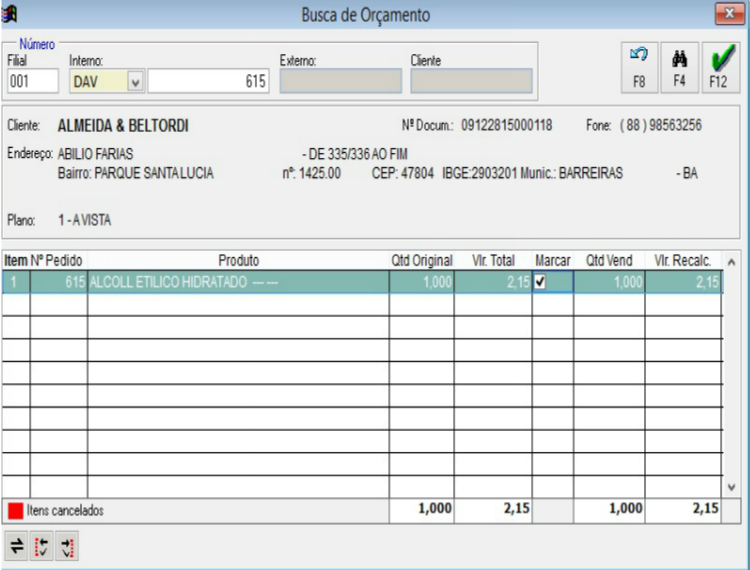Click the Cliente input field

471,81
